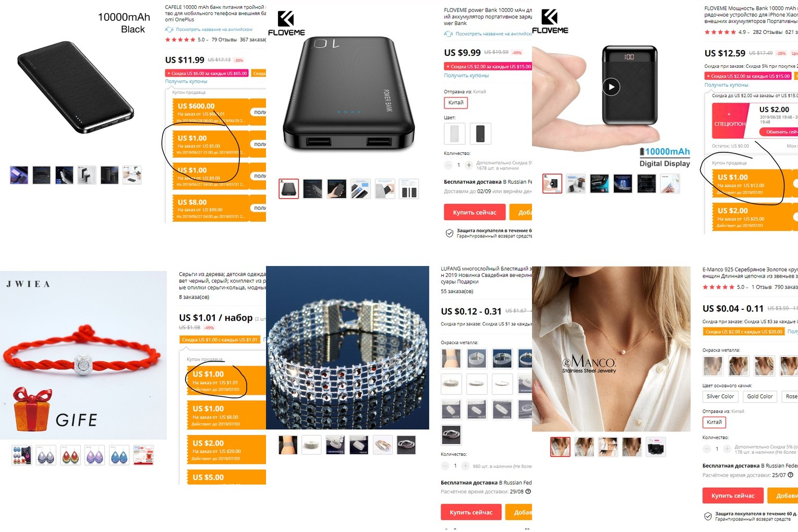This screenshot has height=532, width=798.
Task: Play the FLOVEME mini power bank video
Action: 611,87
